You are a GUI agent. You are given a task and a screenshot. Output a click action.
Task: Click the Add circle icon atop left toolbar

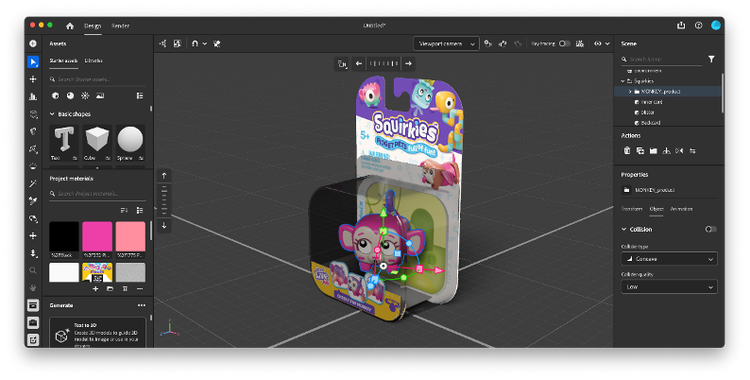tap(33, 44)
